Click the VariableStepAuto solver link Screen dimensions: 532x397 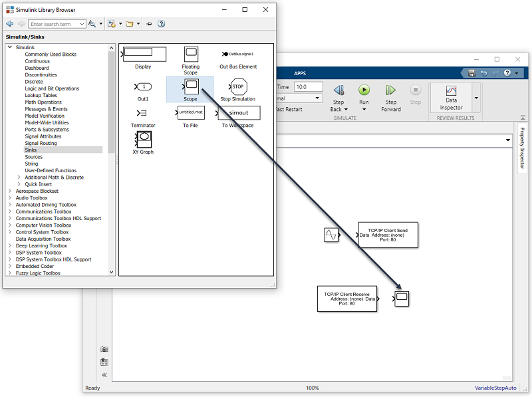(495, 388)
